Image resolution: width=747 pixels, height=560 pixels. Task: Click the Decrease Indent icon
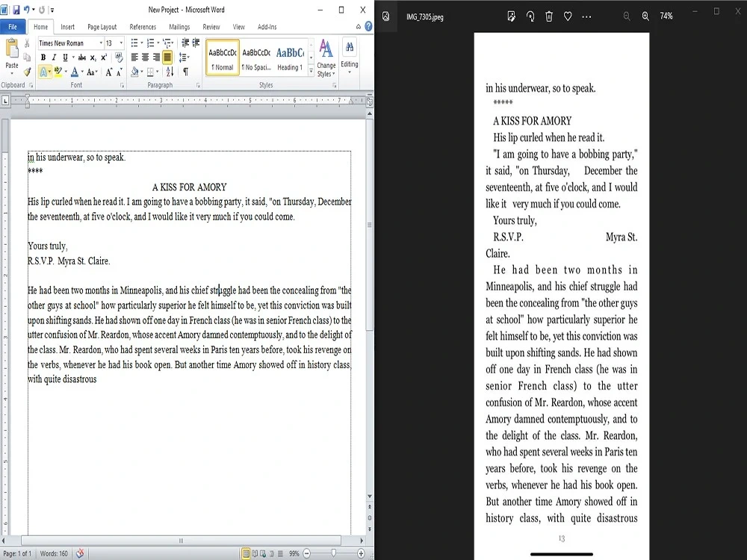coord(185,43)
